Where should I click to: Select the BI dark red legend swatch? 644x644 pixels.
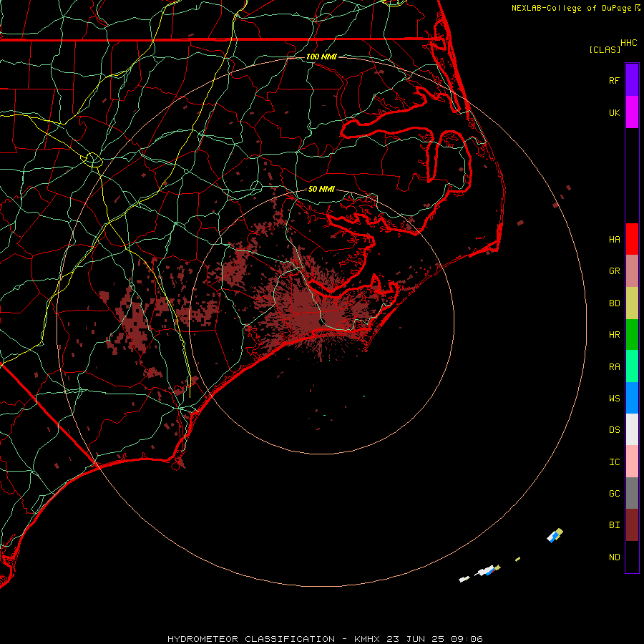coord(632,525)
